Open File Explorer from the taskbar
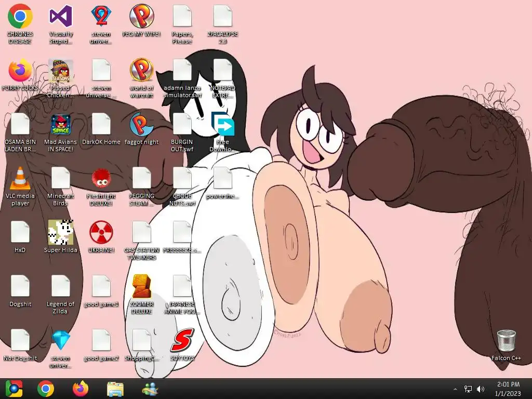Viewport: 532px width, 399px height. (115, 389)
